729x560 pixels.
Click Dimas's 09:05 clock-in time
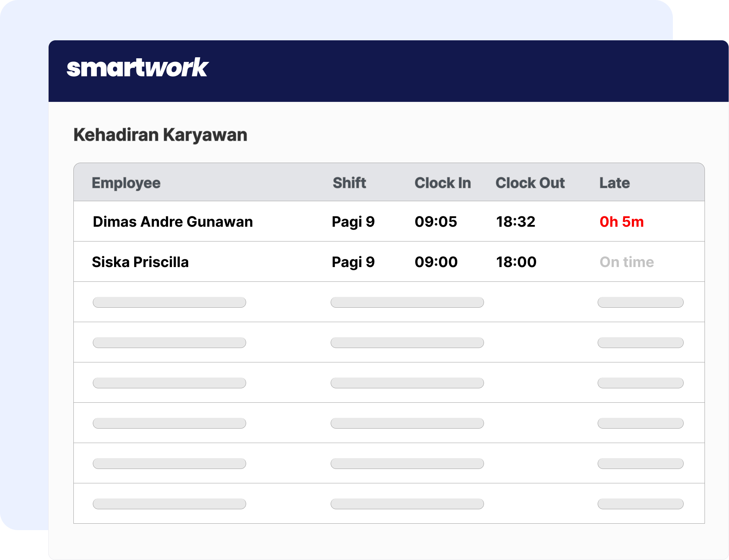[436, 222]
